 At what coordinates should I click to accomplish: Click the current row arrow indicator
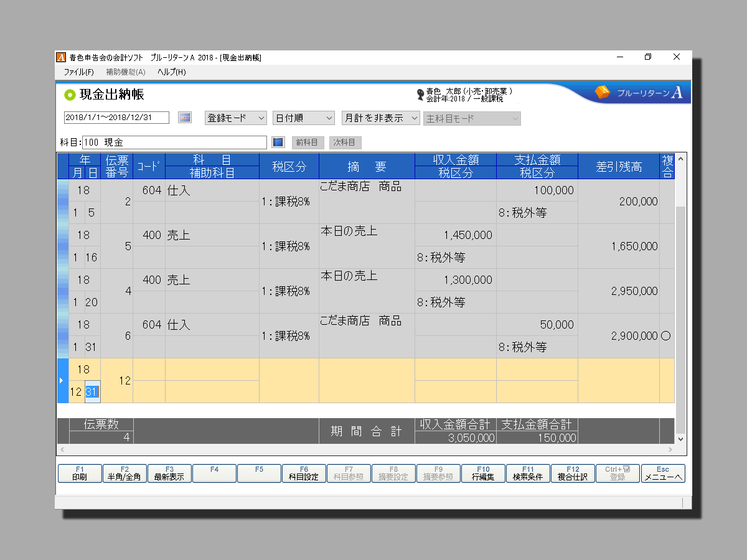point(60,380)
